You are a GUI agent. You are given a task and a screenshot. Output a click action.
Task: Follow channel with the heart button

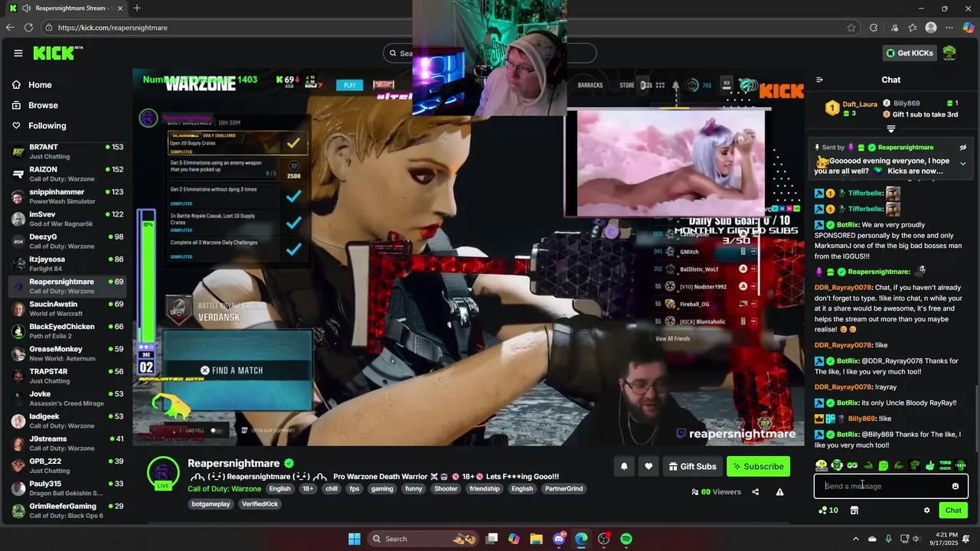pyautogui.click(x=648, y=466)
